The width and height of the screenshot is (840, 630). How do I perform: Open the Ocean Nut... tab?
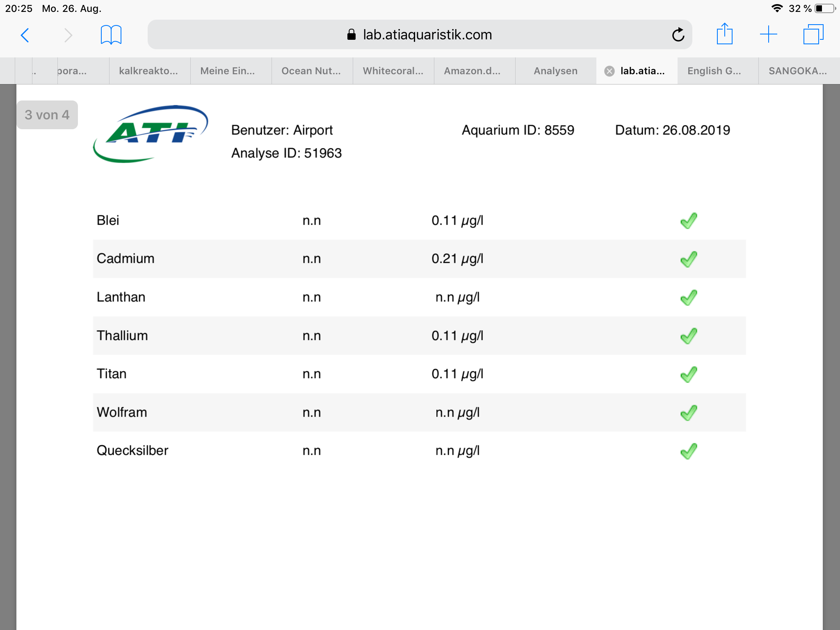[x=311, y=71]
